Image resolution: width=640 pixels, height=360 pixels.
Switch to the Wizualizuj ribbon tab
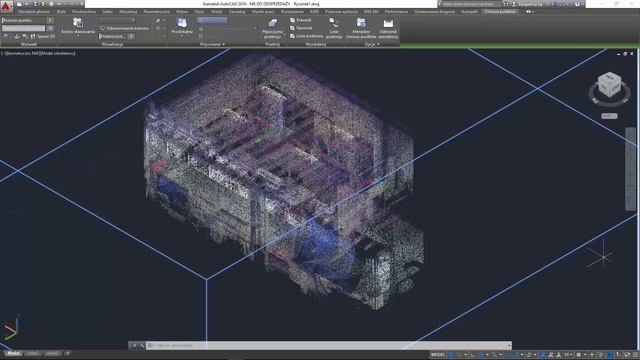click(128, 12)
